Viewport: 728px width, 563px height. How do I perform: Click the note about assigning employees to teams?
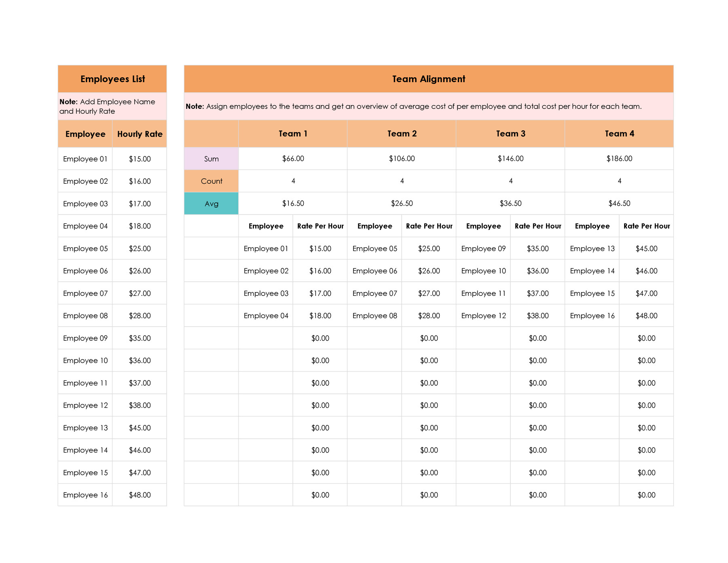(429, 106)
